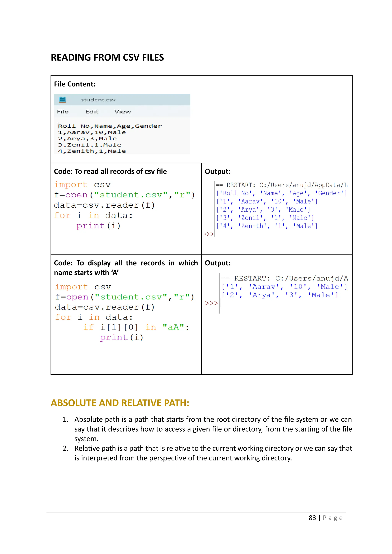Click the >> prompt in first output
The image size is (392, 554).
pyautogui.click(x=209, y=234)
